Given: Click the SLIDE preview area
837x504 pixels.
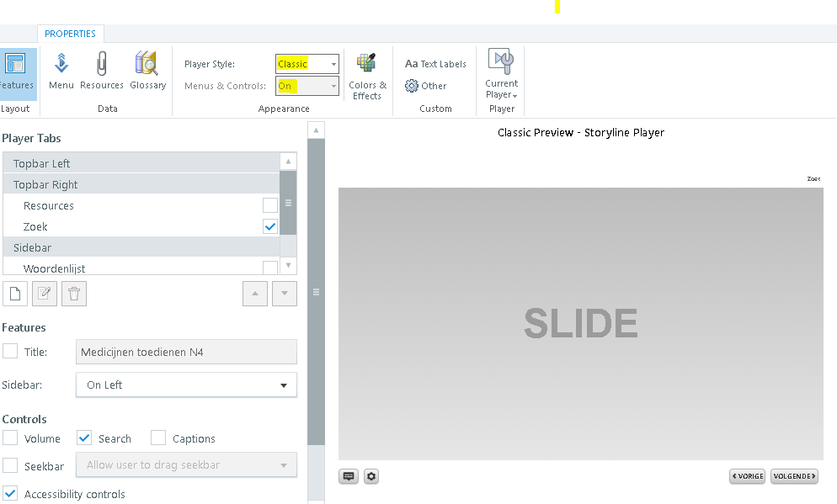Looking at the screenshot, I should (581, 323).
